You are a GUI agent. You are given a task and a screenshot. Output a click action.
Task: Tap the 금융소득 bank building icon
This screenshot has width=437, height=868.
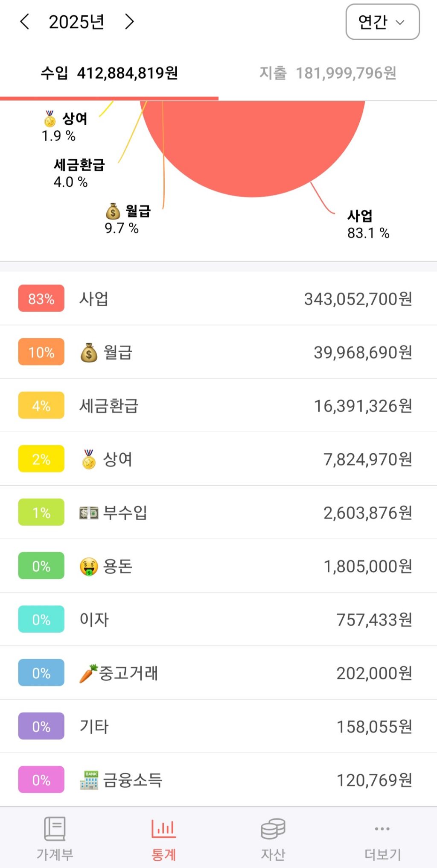click(89, 780)
